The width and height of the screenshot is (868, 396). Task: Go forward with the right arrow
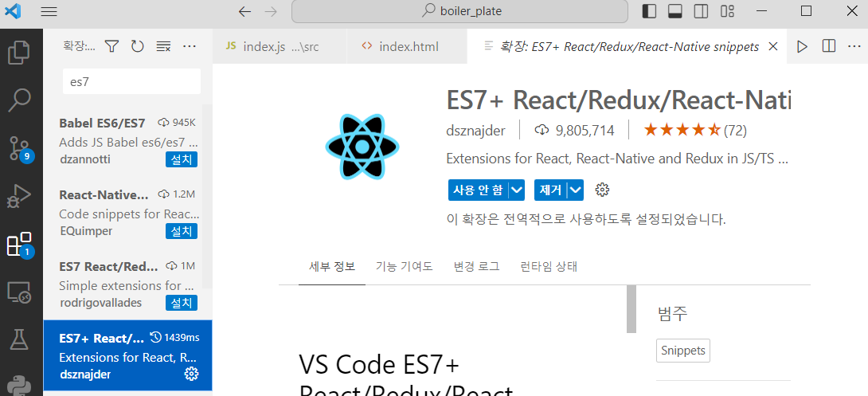point(271,12)
